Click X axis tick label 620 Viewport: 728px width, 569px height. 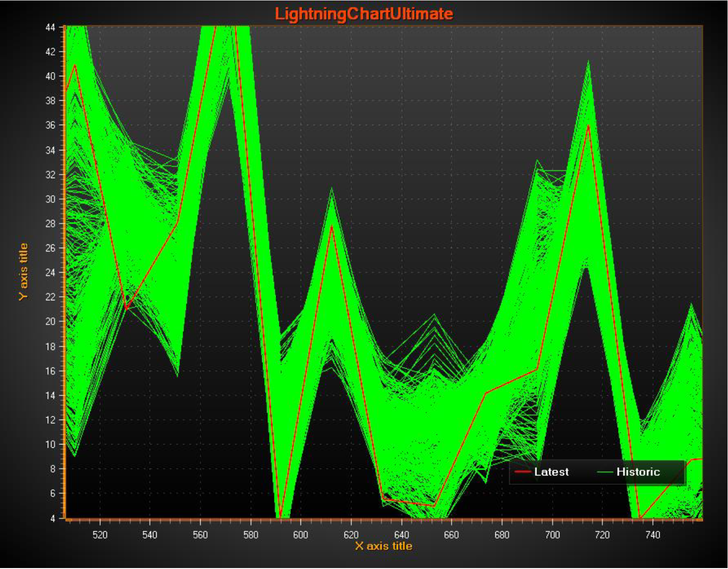[x=351, y=535]
